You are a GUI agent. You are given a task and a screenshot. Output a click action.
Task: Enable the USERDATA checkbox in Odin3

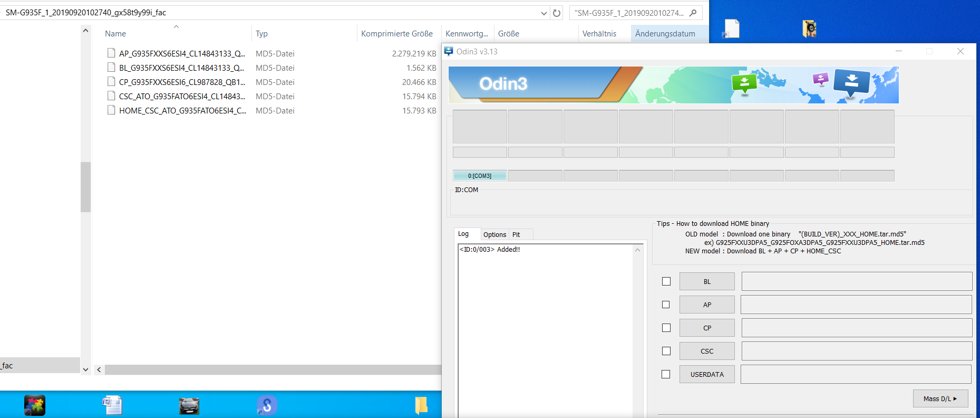666,374
